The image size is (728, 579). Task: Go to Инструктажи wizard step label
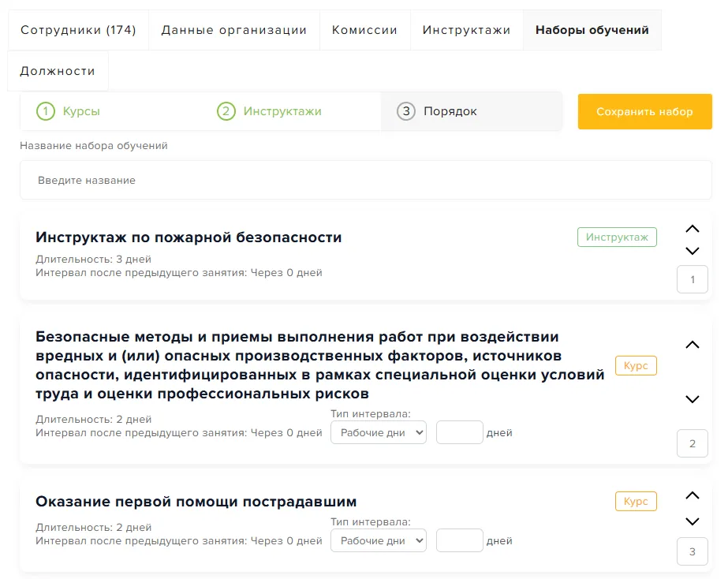[x=282, y=111]
